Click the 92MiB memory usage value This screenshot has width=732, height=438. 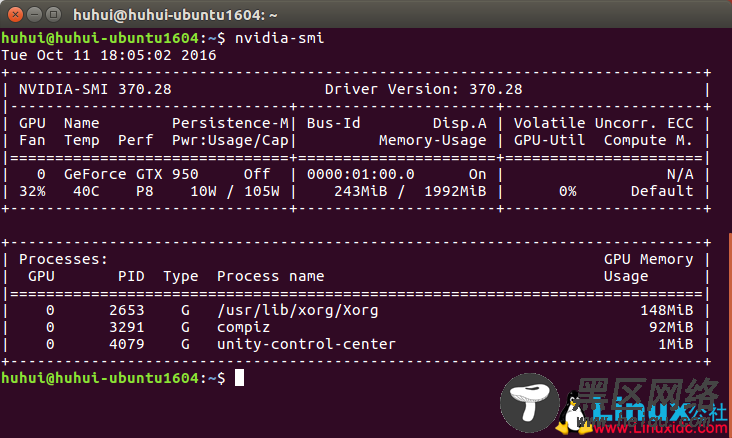(x=671, y=327)
